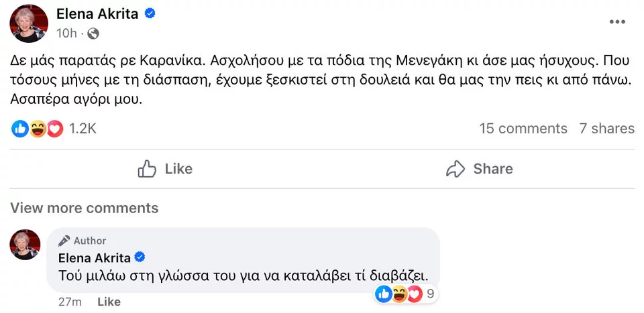Screen dimensions: 644x313
Task: Click the large profile photo in post header
Action: tap(29, 23)
